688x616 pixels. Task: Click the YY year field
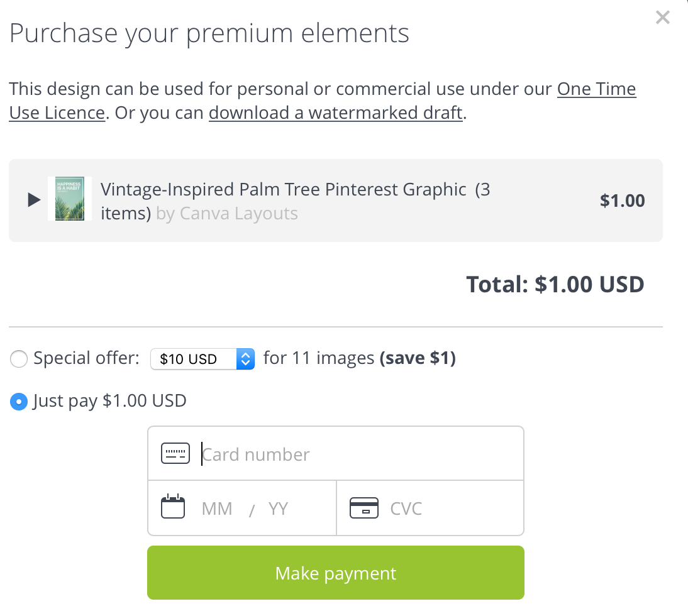click(x=278, y=509)
